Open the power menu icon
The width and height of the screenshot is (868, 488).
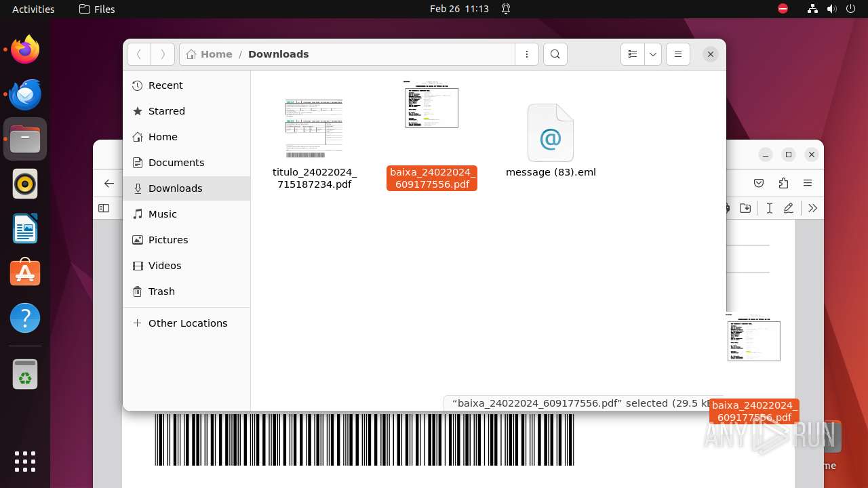coord(851,9)
